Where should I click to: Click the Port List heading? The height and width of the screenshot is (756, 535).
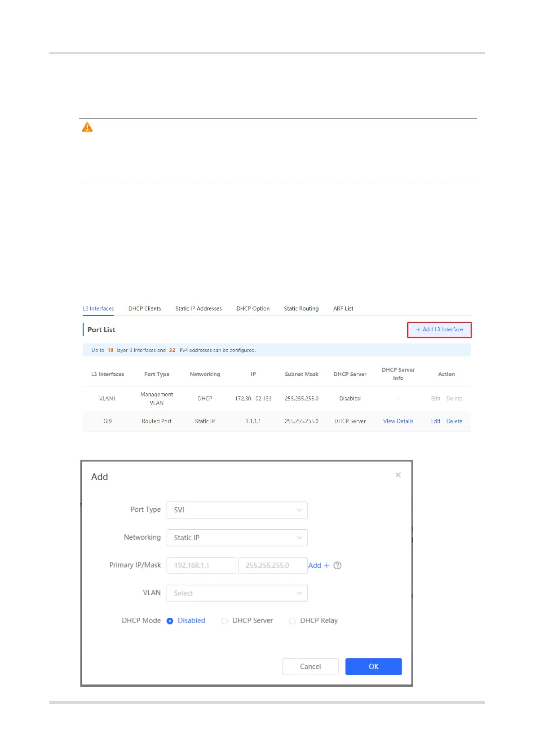[x=101, y=330]
